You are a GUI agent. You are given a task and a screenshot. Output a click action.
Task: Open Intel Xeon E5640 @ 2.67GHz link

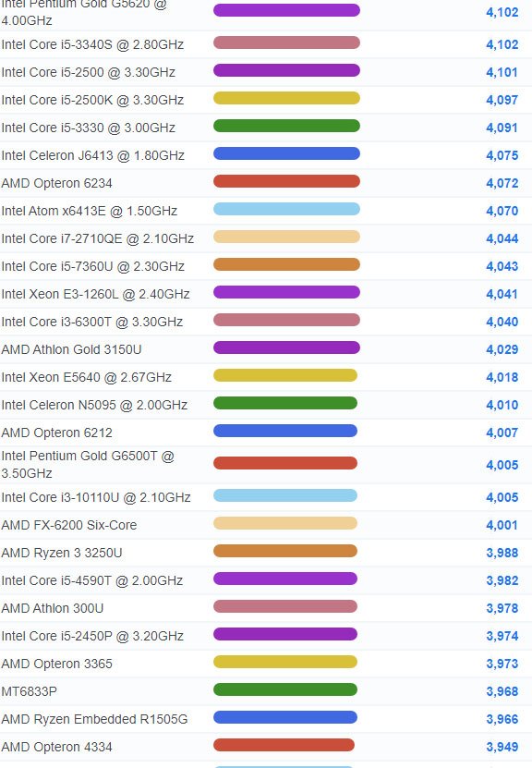87,378
